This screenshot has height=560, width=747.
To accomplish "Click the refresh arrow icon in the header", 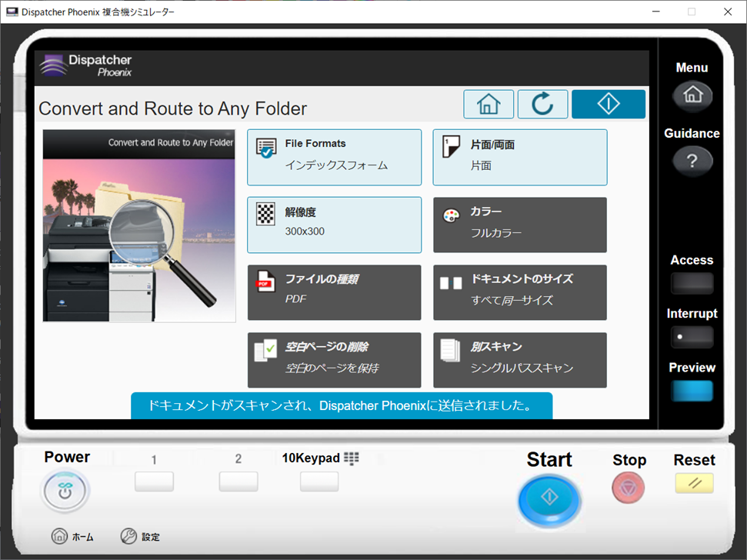I will click(x=542, y=104).
